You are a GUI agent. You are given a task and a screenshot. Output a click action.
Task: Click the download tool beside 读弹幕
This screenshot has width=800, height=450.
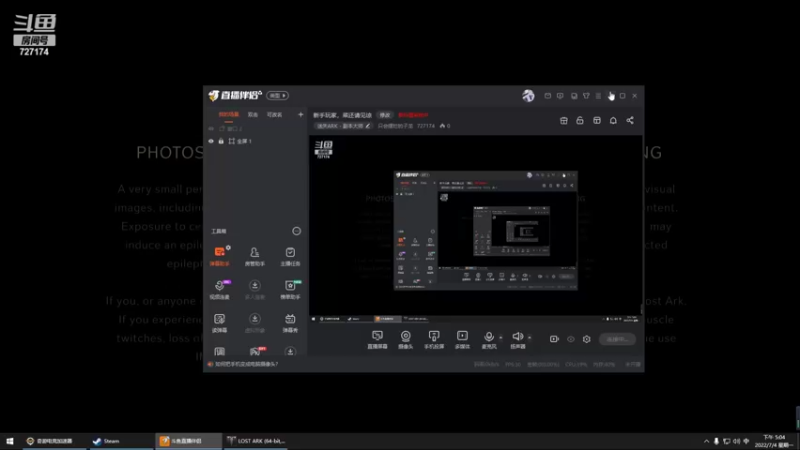255,322
